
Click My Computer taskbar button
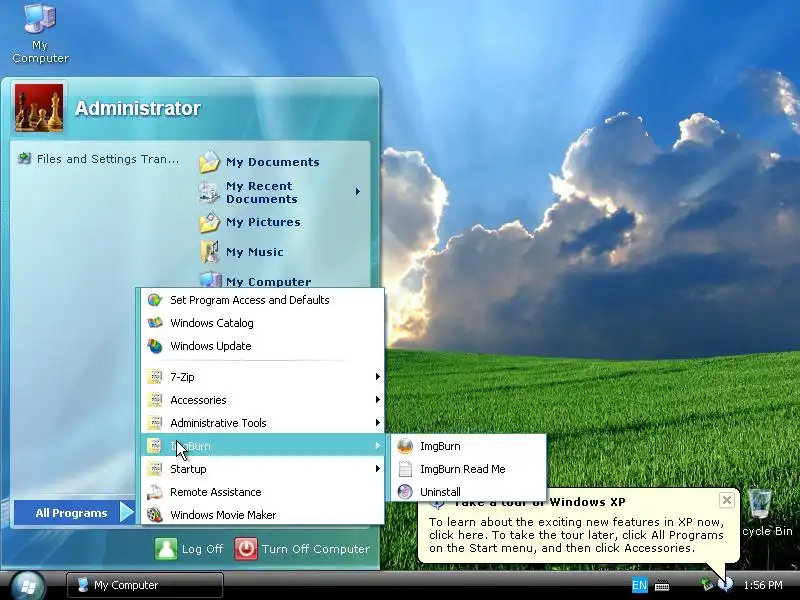point(145,585)
